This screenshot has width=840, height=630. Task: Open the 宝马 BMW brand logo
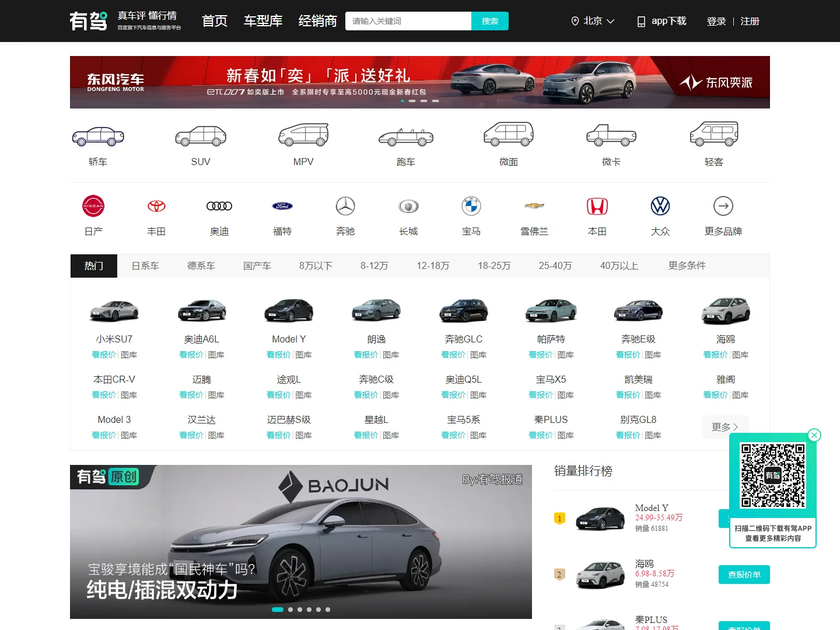pos(471,206)
